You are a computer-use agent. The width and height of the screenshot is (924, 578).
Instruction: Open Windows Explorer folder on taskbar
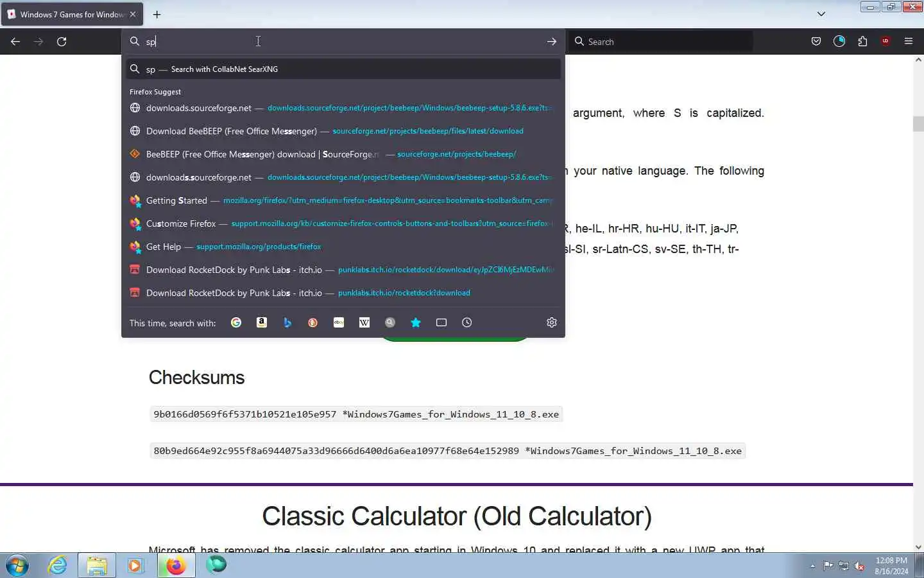pyautogui.click(x=97, y=565)
